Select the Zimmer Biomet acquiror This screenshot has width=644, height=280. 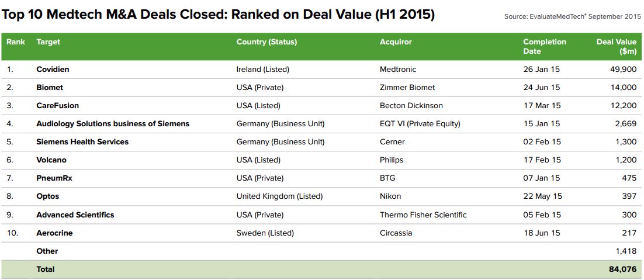[407, 87]
